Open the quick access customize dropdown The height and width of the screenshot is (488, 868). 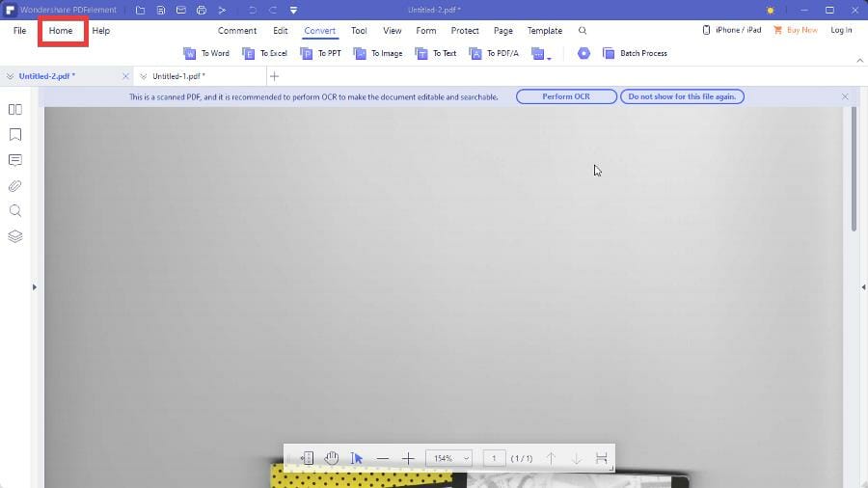tap(293, 10)
